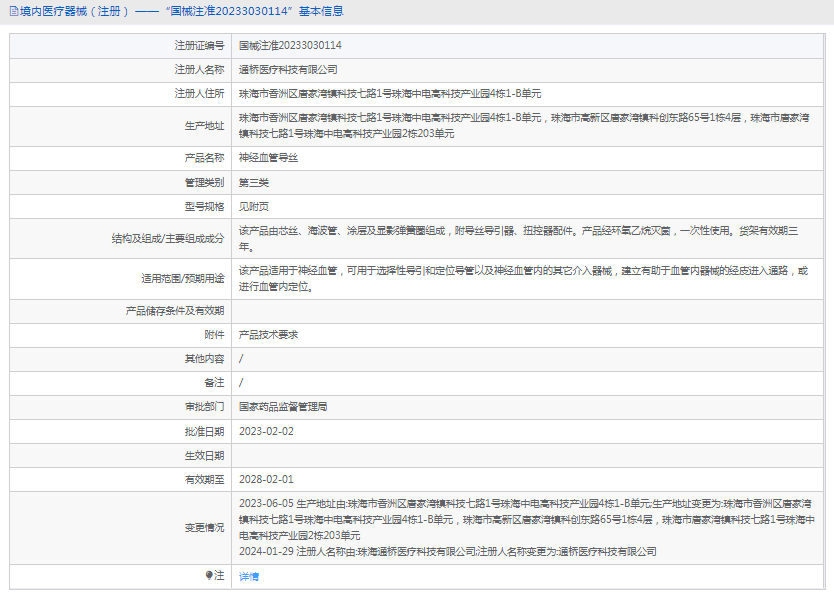Select the 管理类别 row label
The image size is (834, 596).
tap(204, 182)
